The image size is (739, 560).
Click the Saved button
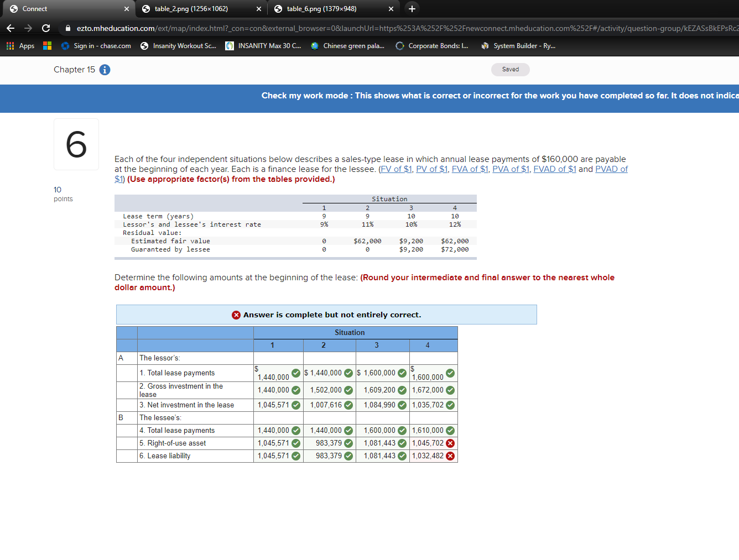[511, 69]
